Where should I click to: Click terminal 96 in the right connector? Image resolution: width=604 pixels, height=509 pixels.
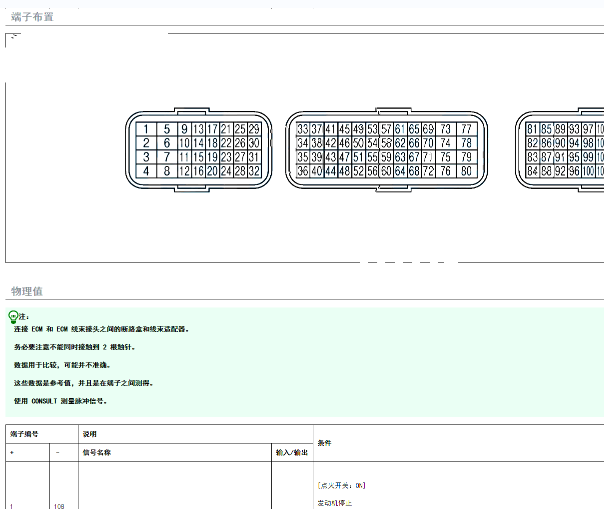(574, 171)
